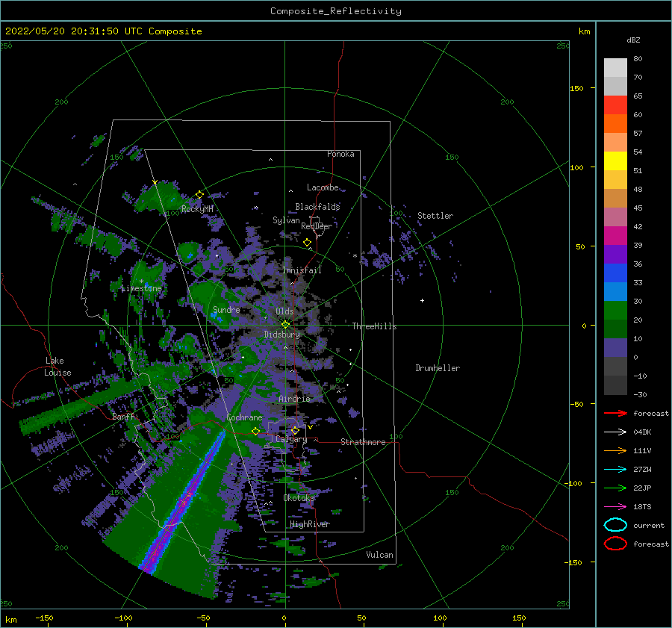Screen dimensions: 672x628
Task: Click the yellow diamond marker above Calgary
Action: pyautogui.click(x=295, y=430)
